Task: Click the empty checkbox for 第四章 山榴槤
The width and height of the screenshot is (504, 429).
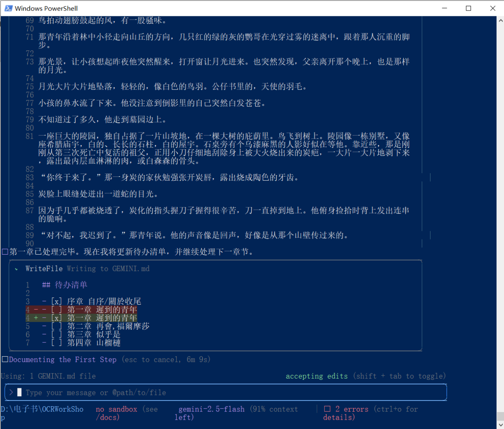Action: 56,342
